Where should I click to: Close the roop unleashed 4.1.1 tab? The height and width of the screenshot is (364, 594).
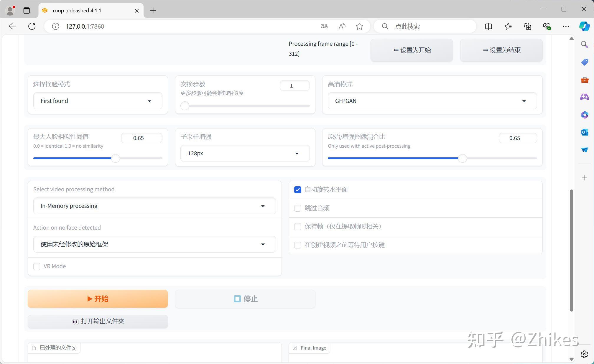(137, 11)
